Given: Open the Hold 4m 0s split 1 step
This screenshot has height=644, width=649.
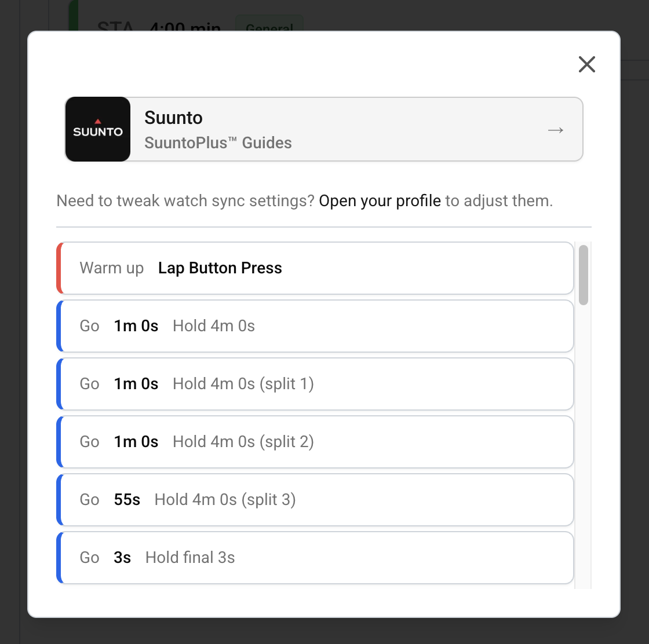Looking at the screenshot, I should (315, 384).
